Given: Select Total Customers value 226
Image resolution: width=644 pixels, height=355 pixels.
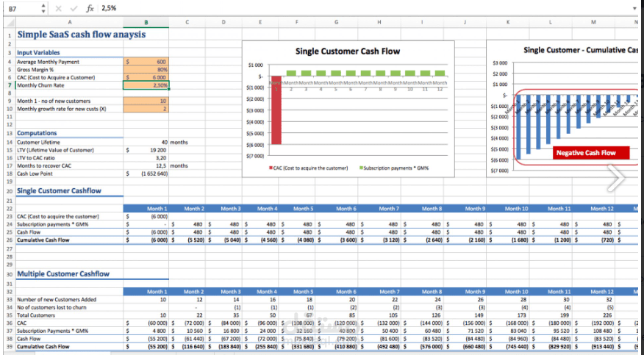Looking at the screenshot, I should point(593,315).
